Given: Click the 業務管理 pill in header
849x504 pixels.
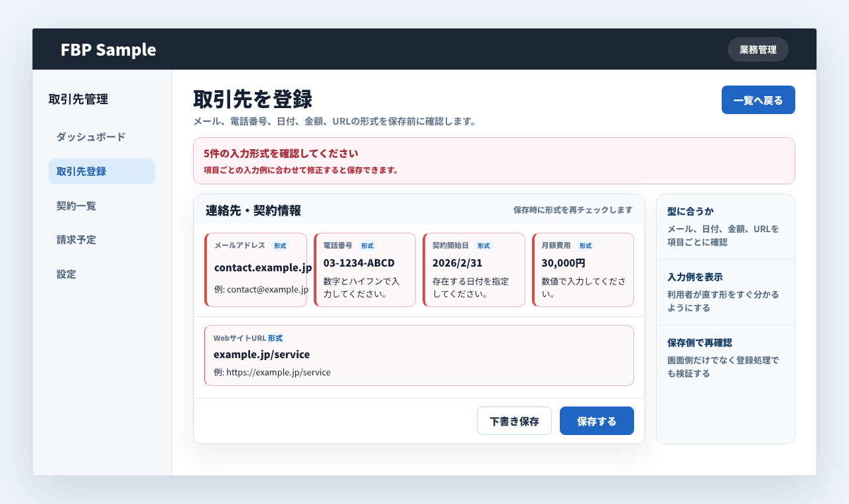Looking at the screenshot, I should click(758, 50).
